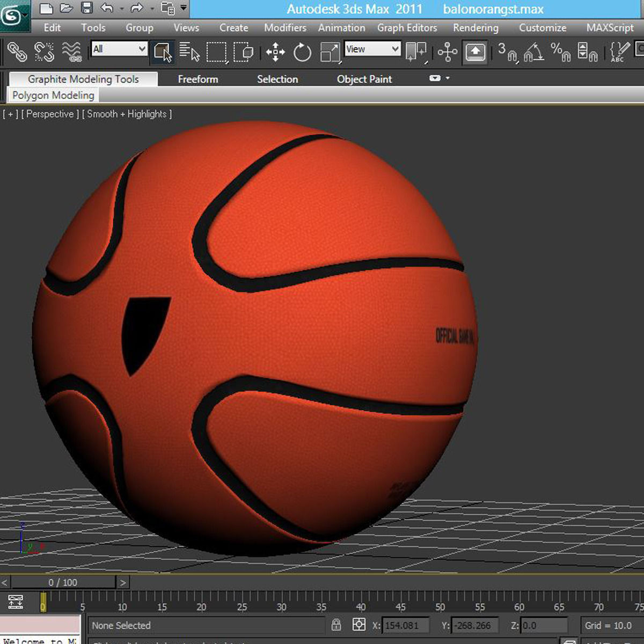Screen dimensions: 644x644
Task: Open Edit Named Selection Sets icon
Action: (x=619, y=52)
